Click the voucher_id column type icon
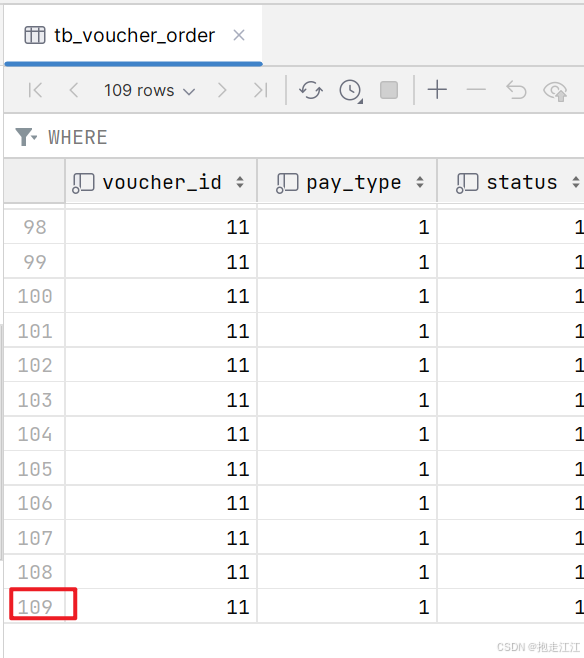 (x=83, y=183)
